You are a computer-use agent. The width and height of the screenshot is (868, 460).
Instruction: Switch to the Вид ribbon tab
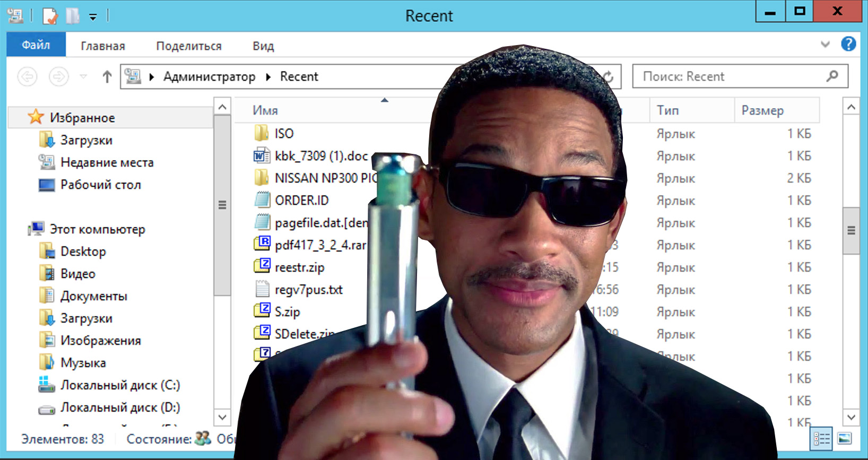coord(263,46)
